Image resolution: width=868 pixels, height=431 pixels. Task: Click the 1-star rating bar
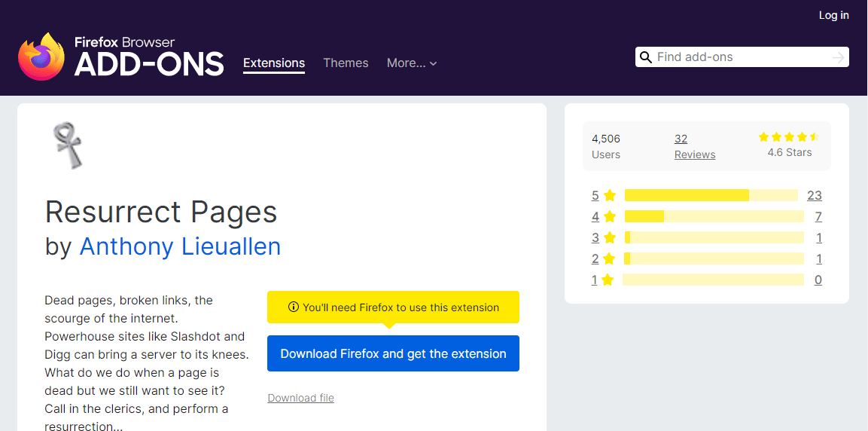(x=713, y=280)
